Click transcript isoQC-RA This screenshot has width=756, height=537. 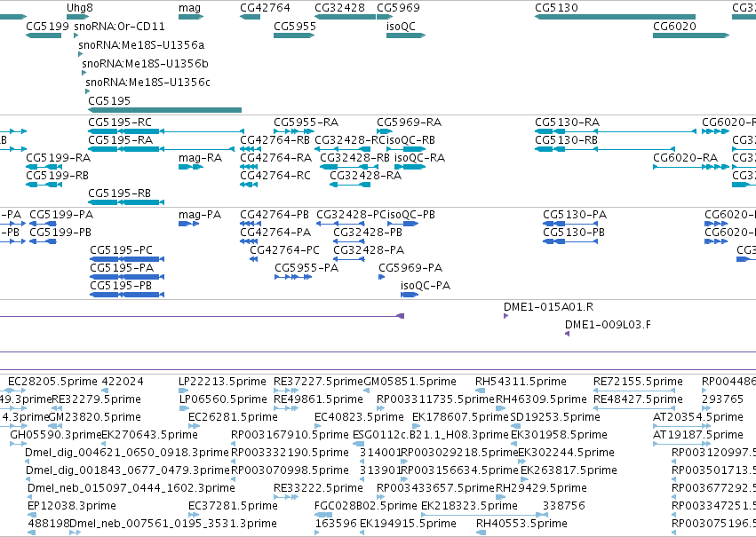(410, 167)
